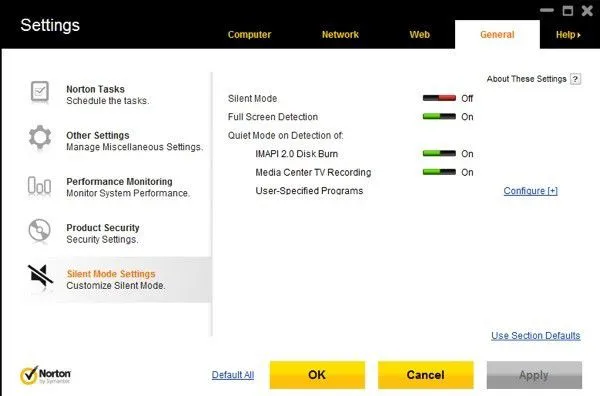The image size is (600, 396).
Task: Click 'Quiet Mode on Detection of:' text
Action: 285,135
